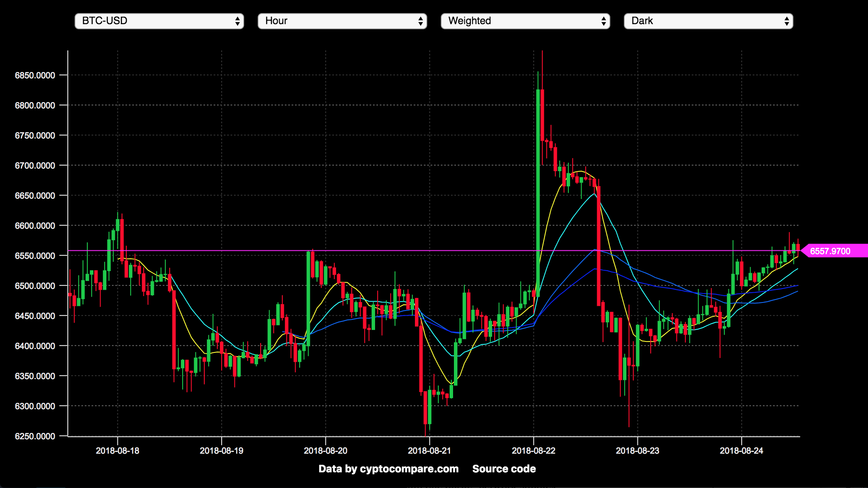Click the Hour dropdown stepper arrows
The image size is (868, 488).
[420, 21]
